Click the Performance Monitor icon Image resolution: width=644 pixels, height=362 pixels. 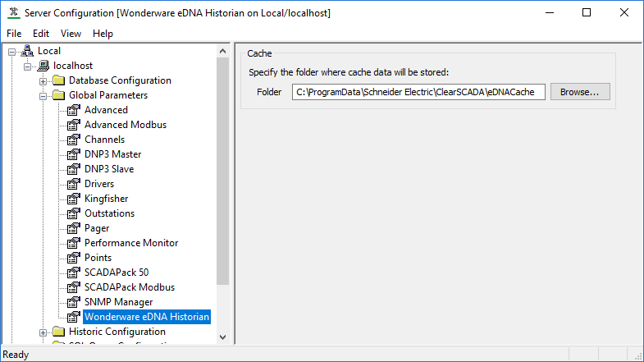(74, 243)
